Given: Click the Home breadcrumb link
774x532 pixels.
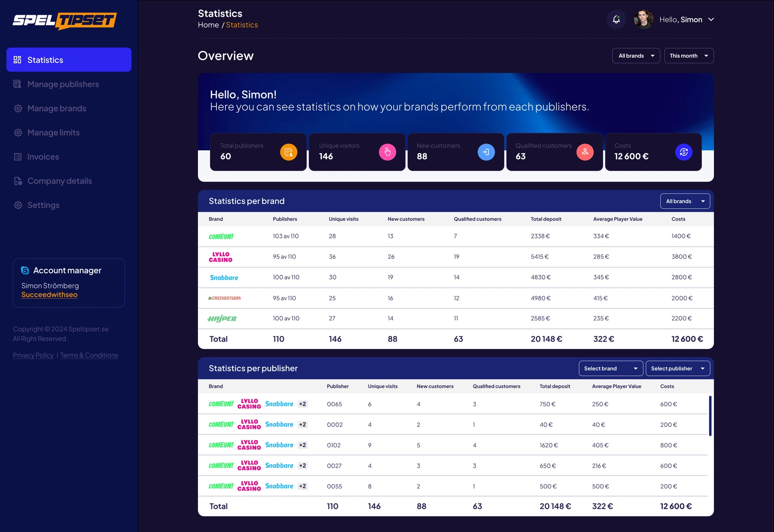Looking at the screenshot, I should (208, 25).
